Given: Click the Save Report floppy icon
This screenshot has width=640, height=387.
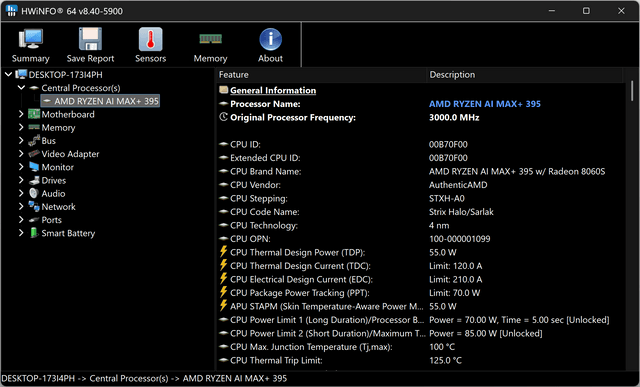Looking at the screenshot, I should coord(90,39).
